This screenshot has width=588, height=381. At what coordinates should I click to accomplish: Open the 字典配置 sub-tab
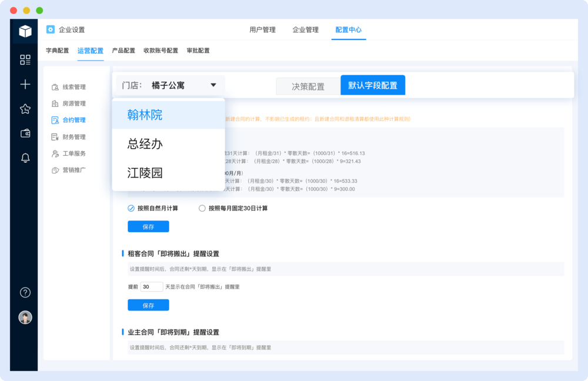click(x=58, y=51)
